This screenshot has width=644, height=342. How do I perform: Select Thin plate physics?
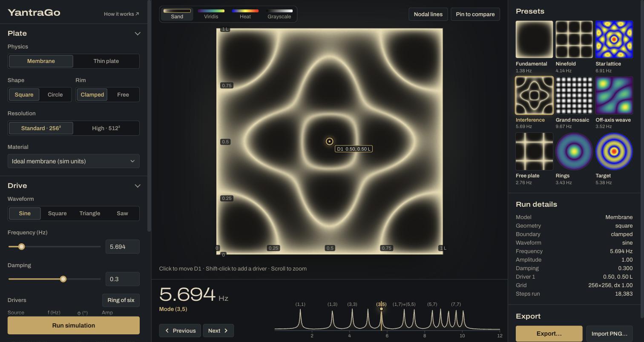106,61
